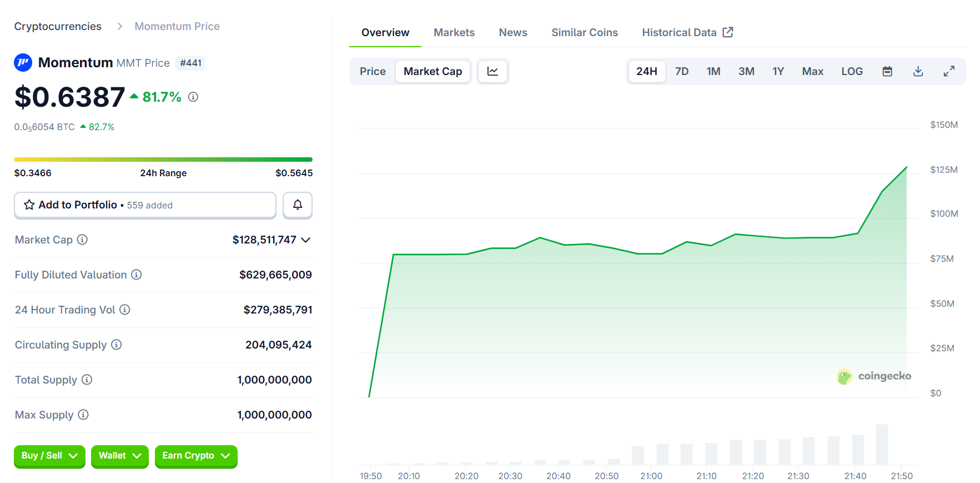The height and width of the screenshot is (483, 980).
Task: Open the Similar Coins tab
Action: click(584, 32)
